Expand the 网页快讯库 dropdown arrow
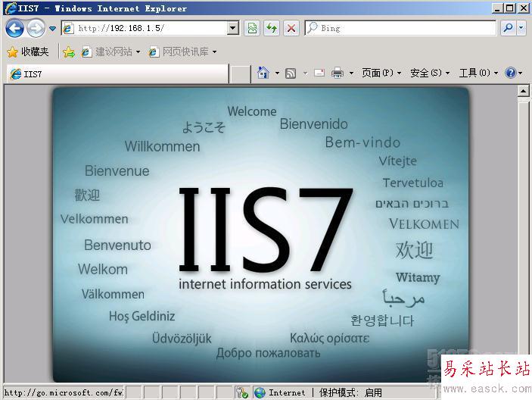 click(214, 52)
